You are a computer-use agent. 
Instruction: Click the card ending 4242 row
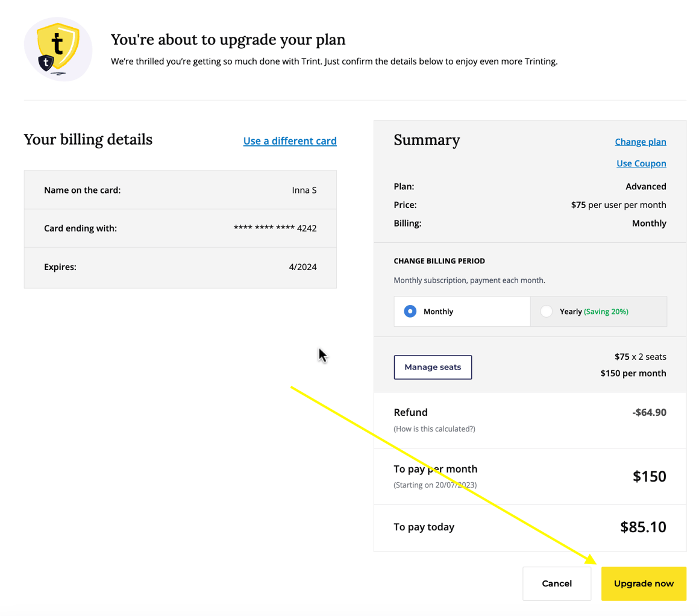(180, 228)
